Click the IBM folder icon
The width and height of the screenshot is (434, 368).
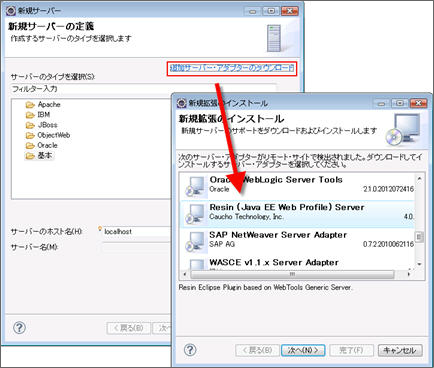[30, 115]
